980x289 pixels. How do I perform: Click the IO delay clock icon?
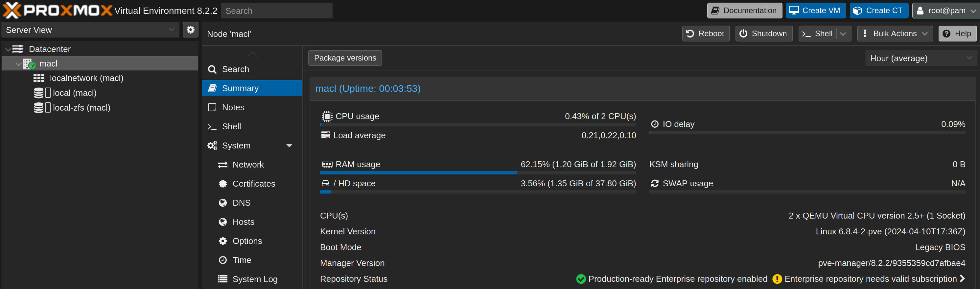[655, 124]
